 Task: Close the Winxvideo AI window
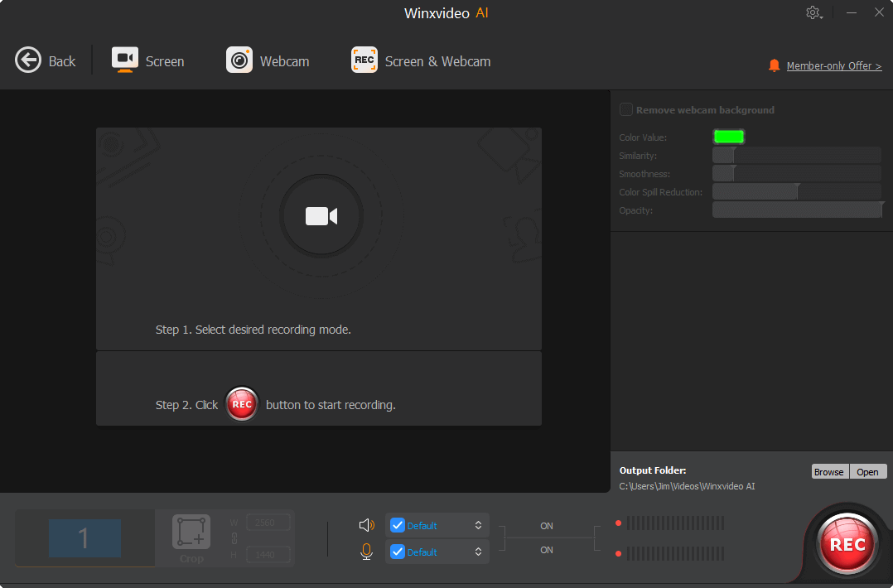pyautogui.click(x=879, y=12)
